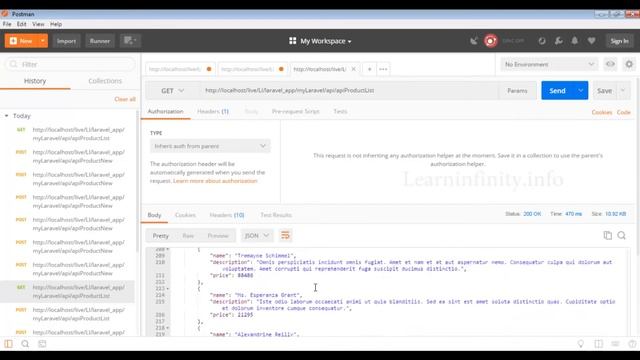This screenshot has width=640, height=360.
Task: Collapse the Today history group
Action: 7,116
